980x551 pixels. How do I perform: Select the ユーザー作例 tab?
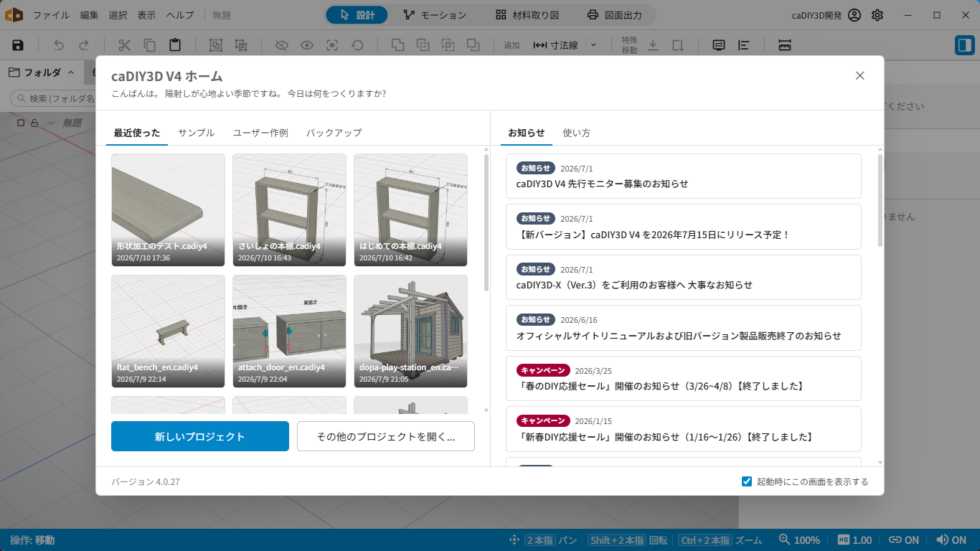(260, 133)
